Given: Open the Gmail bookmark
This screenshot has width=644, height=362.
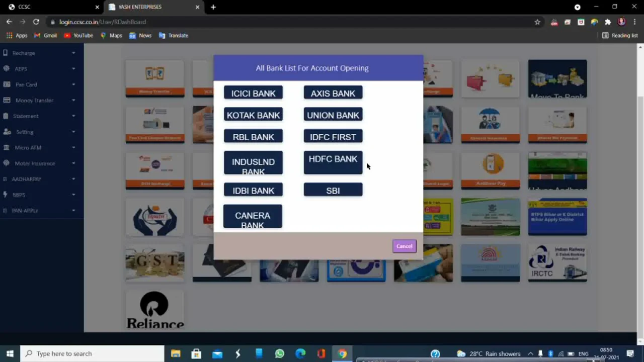Looking at the screenshot, I should [45, 35].
